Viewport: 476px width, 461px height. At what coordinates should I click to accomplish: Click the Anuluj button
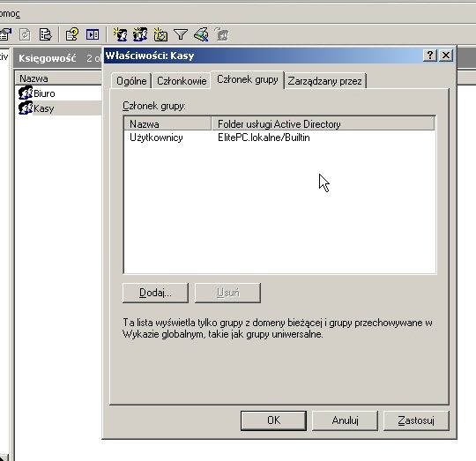[x=345, y=420]
